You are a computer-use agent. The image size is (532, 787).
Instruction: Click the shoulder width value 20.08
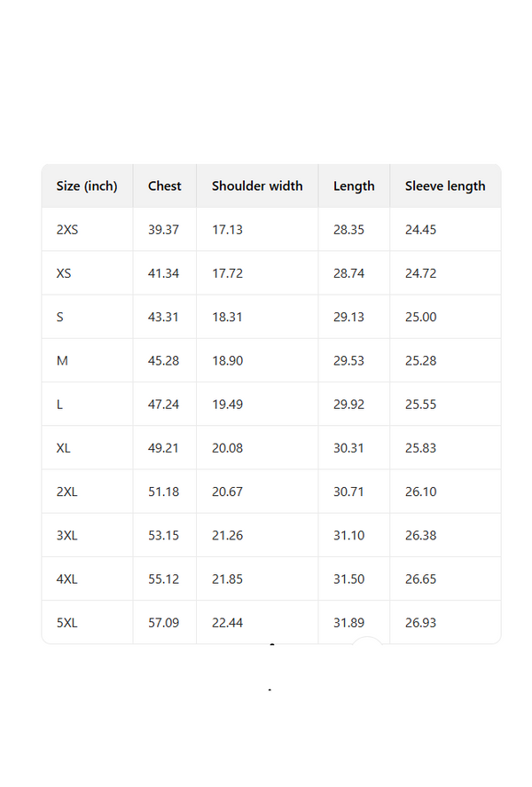coord(227,448)
